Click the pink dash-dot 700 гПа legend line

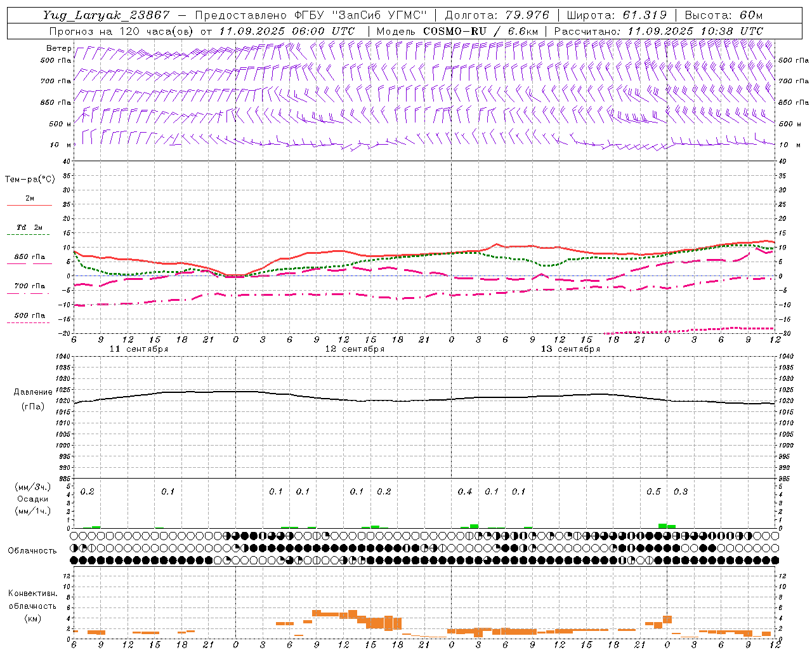click(x=28, y=294)
